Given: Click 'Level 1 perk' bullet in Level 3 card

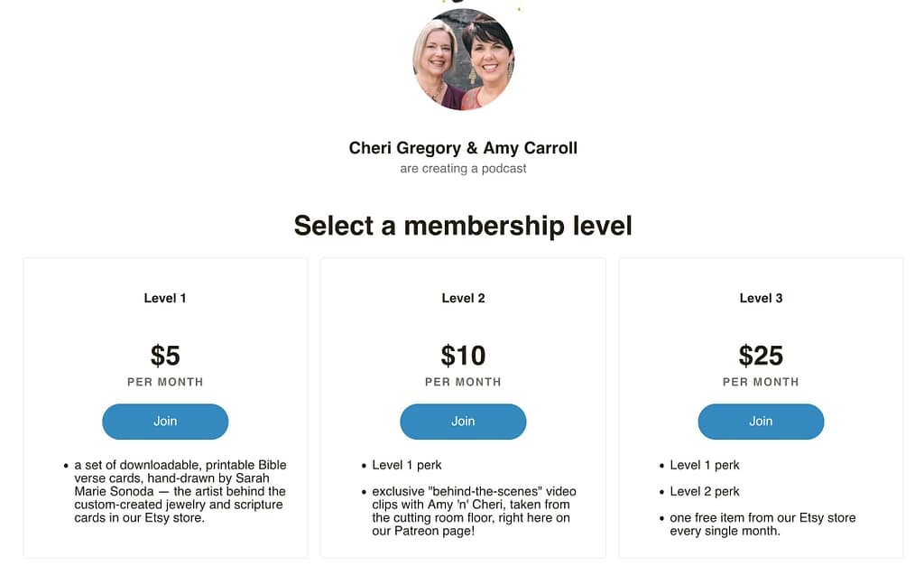Looking at the screenshot, I should pyautogui.click(x=705, y=465).
